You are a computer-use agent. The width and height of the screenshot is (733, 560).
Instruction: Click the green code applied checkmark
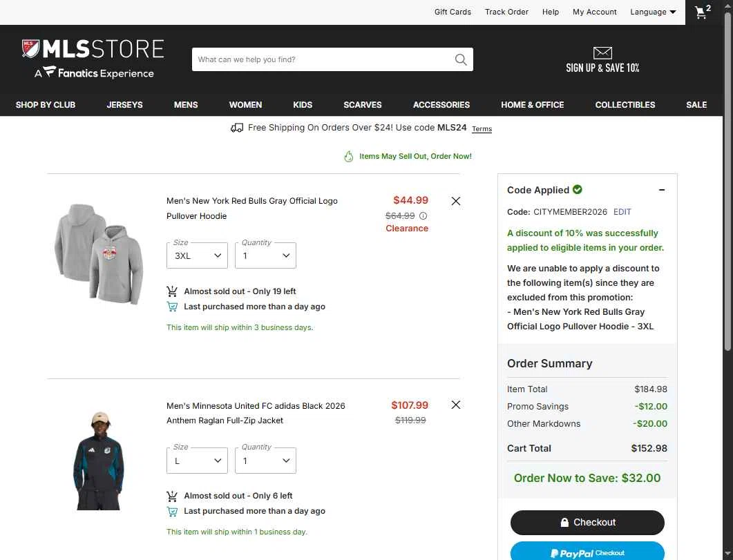tap(578, 190)
